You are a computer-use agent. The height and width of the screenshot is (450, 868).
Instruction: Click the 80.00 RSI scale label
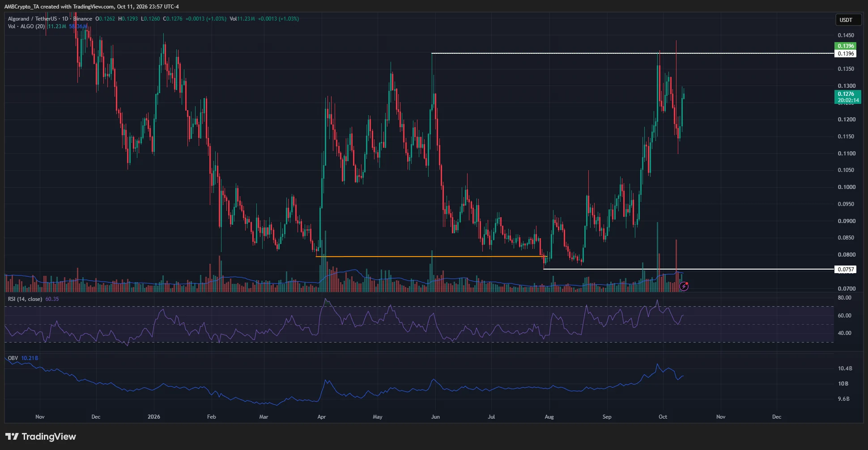click(844, 298)
